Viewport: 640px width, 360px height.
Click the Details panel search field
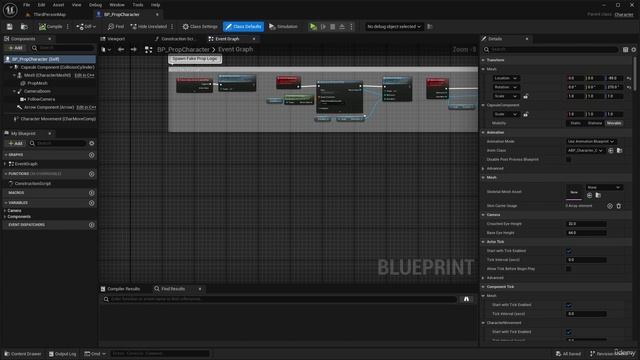coord(550,49)
